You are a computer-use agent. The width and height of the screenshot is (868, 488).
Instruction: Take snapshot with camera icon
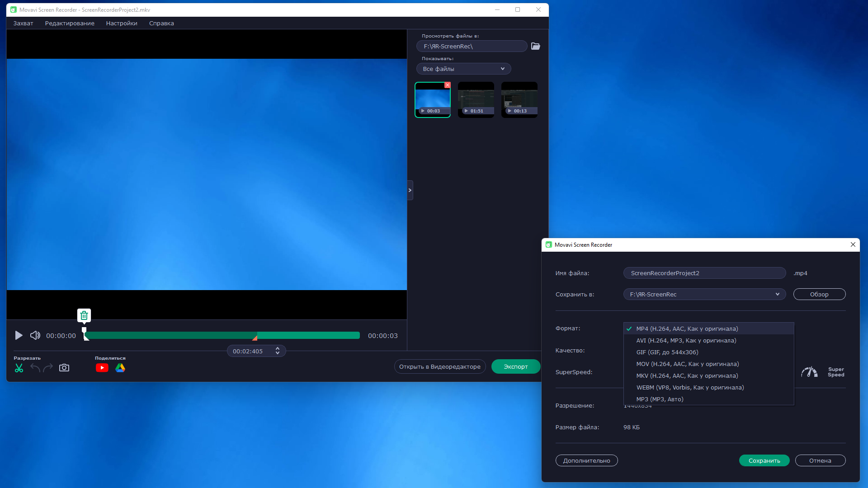coord(64,368)
